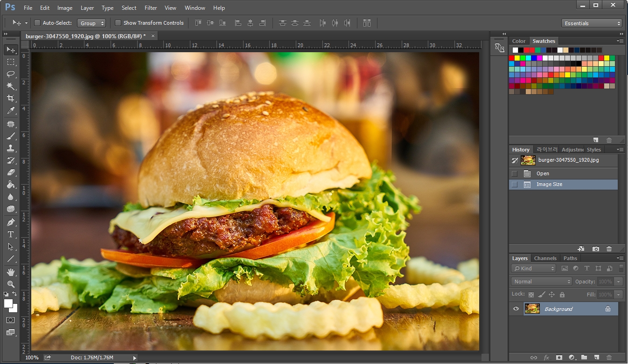Click the pure red swatch
The image size is (628, 364).
point(512,58)
